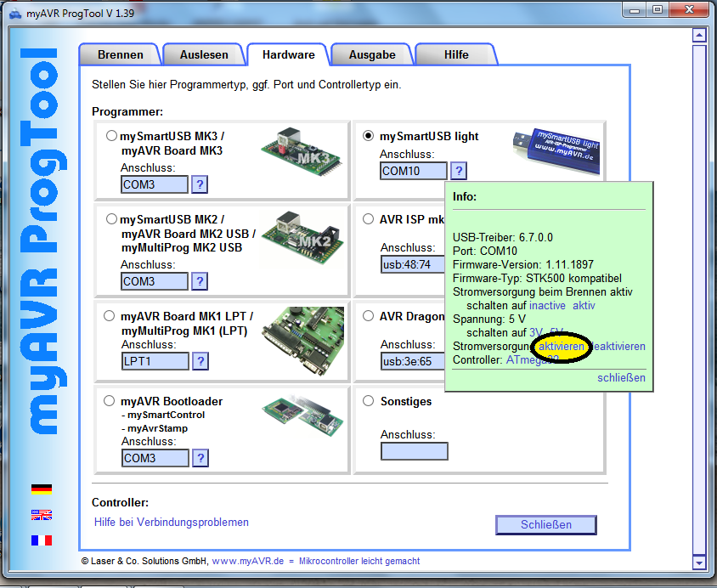The width and height of the screenshot is (717, 588).
Task: Choose the mySmartUSB MK2 programmer option
Action: tap(111, 219)
